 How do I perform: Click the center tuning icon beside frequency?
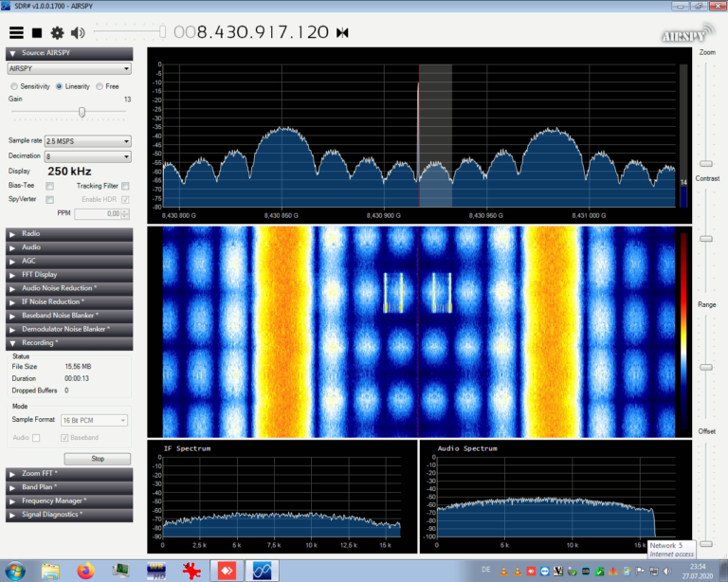point(342,32)
